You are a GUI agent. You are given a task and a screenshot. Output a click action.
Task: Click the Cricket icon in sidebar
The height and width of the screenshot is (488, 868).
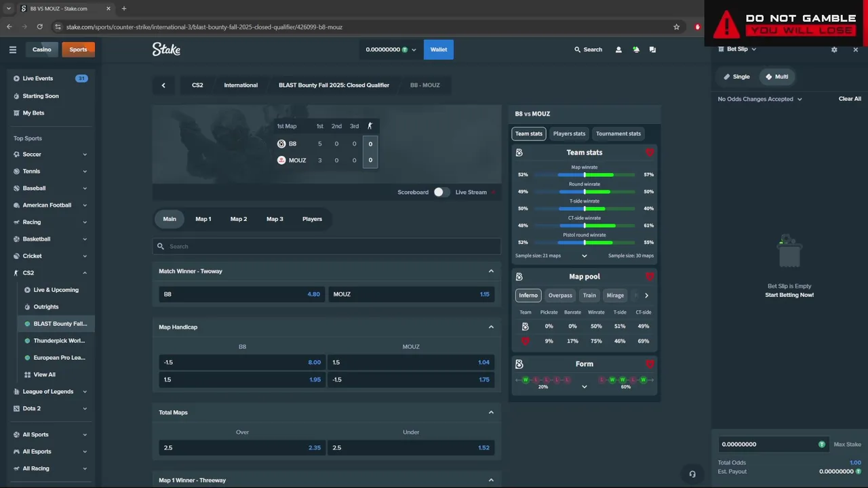(x=17, y=256)
